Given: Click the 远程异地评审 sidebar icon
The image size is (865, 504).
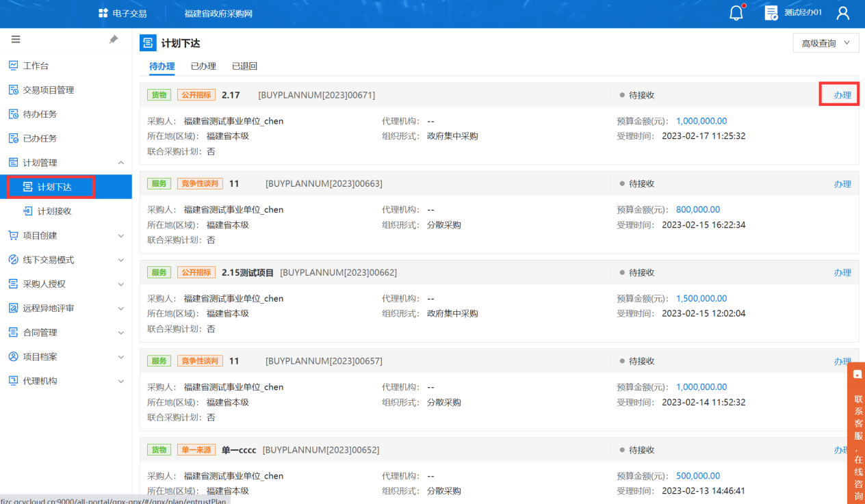Looking at the screenshot, I should (x=13, y=308).
